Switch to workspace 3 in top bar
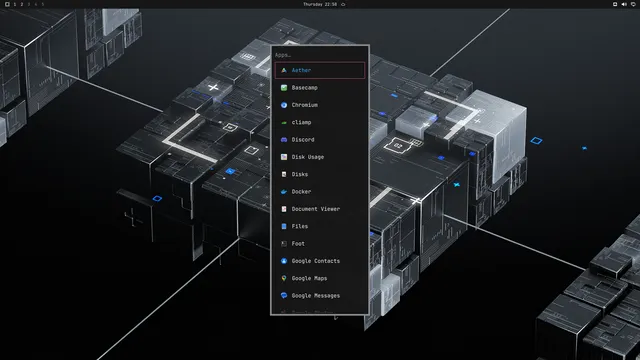Image resolution: width=640 pixels, height=360 pixels. (x=29, y=4)
